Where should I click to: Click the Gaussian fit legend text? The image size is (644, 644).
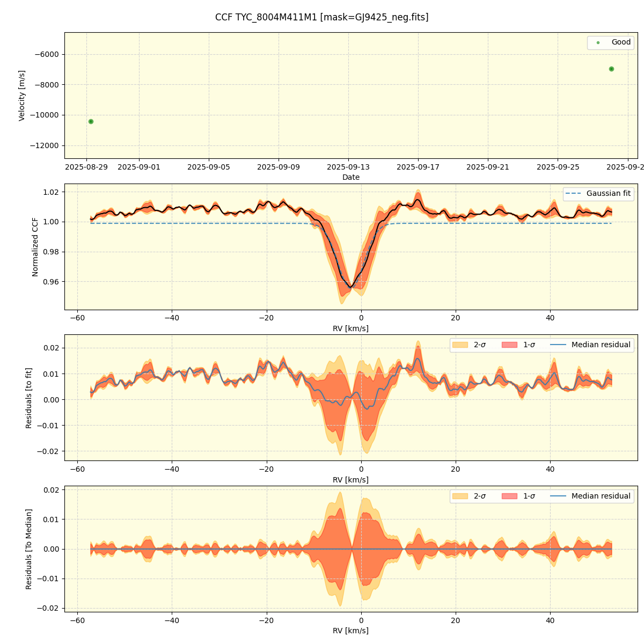coord(609,194)
